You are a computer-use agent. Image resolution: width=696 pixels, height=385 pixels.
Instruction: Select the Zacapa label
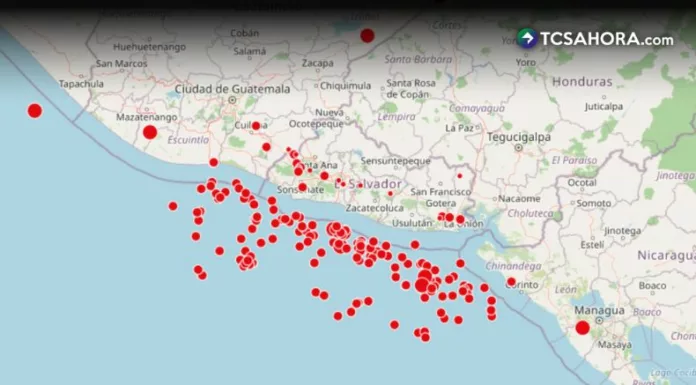click(317, 63)
